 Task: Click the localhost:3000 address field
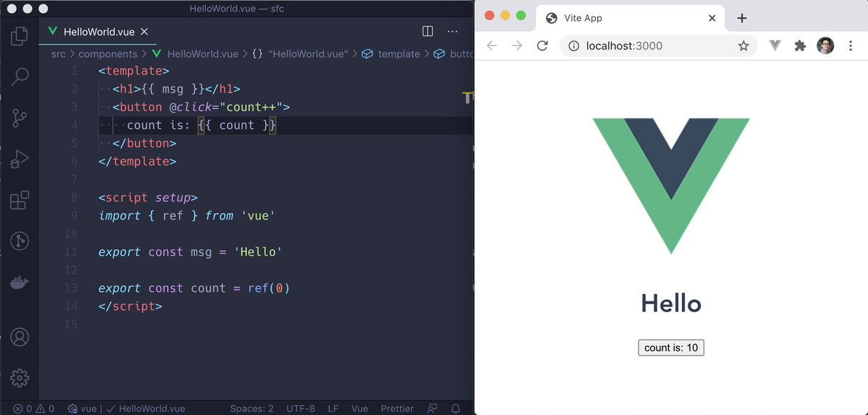click(x=658, y=46)
